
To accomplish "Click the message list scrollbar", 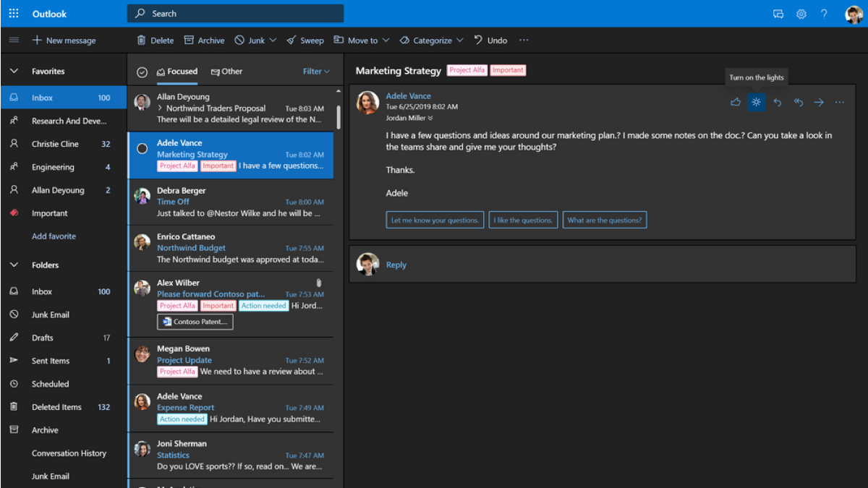I will [339, 116].
